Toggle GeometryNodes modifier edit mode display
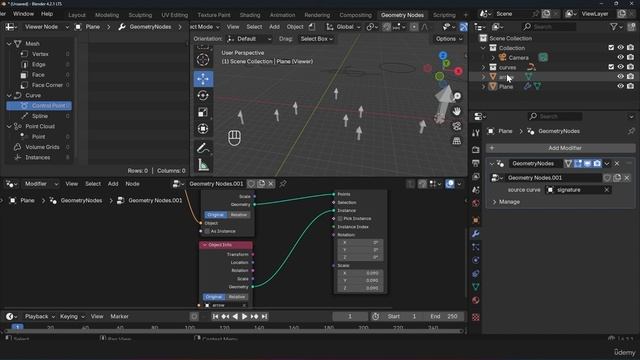 pos(578,164)
